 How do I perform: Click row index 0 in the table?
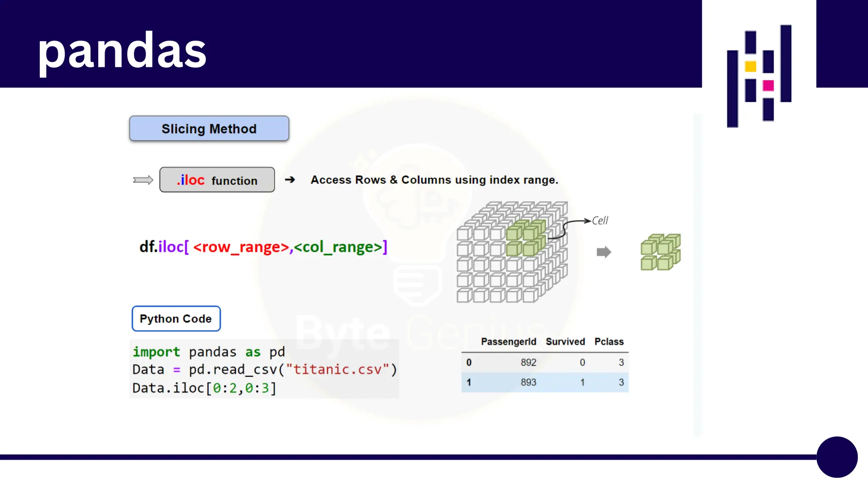point(469,362)
